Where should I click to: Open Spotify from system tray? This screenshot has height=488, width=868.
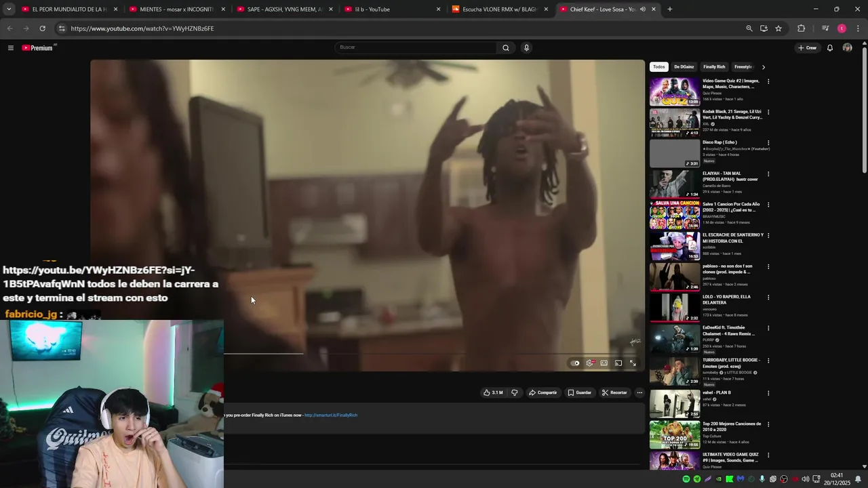click(686, 479)
